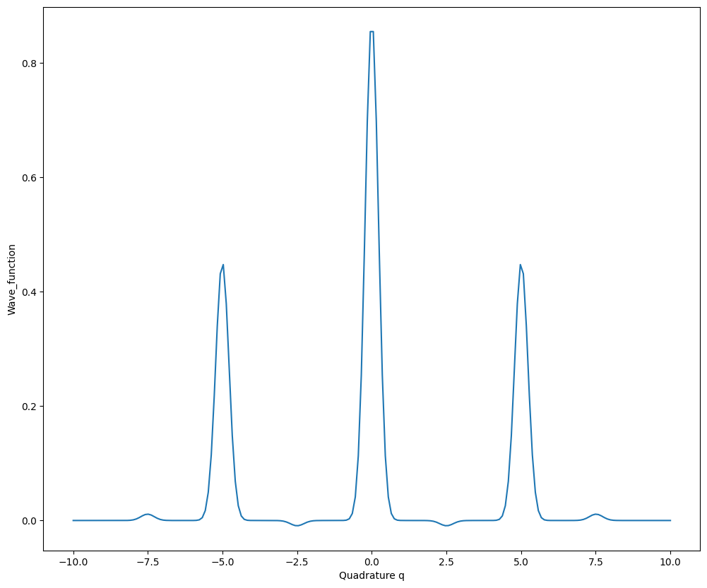
Task: Click the x-axis tick label "5.0"
Action: [x=521, y=562]
